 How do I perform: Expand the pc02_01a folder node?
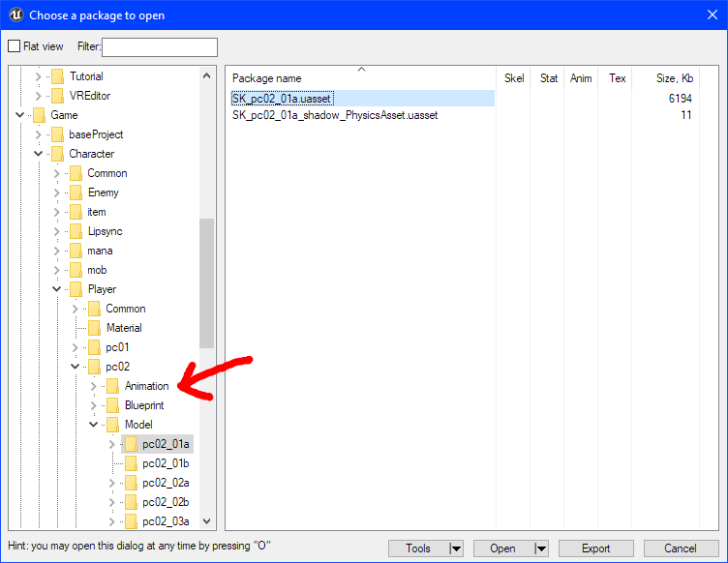[x=112, y=444]
